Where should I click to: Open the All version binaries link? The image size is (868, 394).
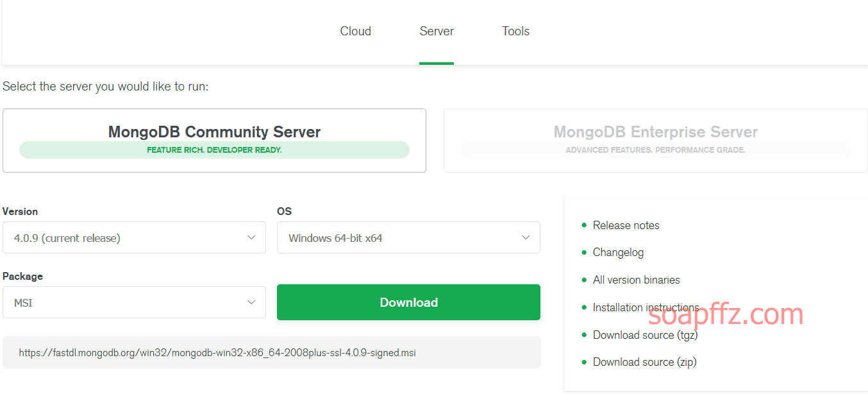click(x=636, y=280)
